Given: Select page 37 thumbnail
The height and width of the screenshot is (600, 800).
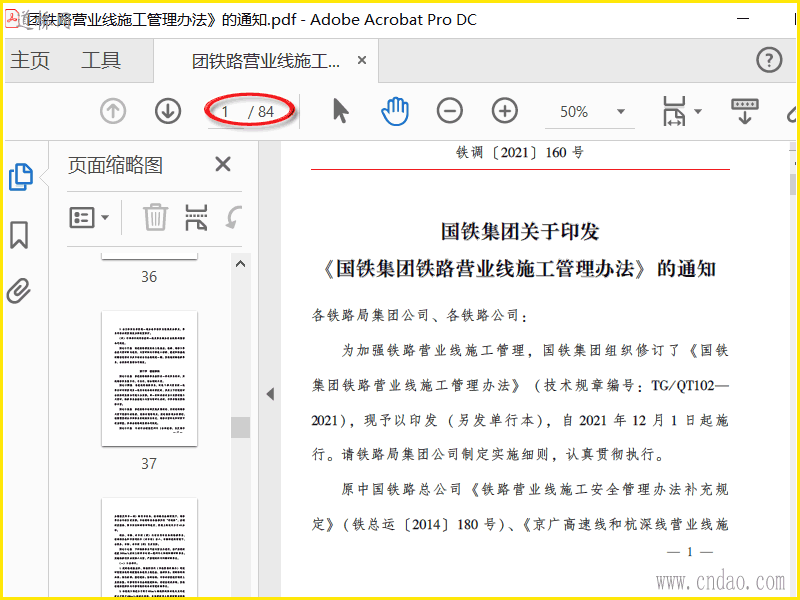Looking at the screenshot, I should (x=149, y=379).
